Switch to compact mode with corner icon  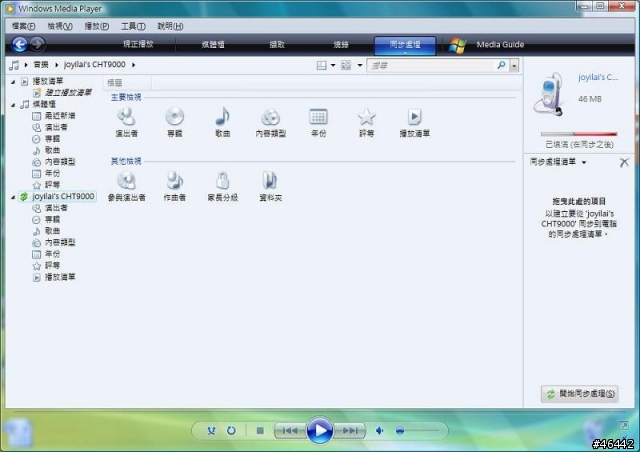coord(624,425)
